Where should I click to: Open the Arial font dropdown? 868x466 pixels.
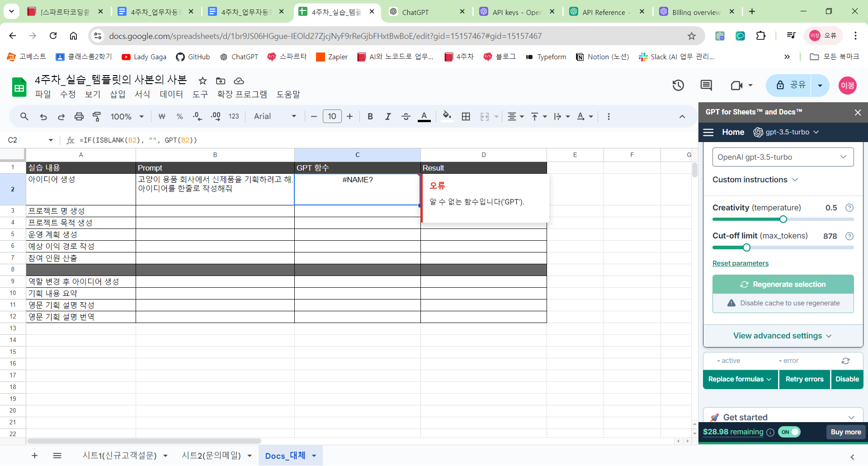pyautogui.click(x=275, y=117)
